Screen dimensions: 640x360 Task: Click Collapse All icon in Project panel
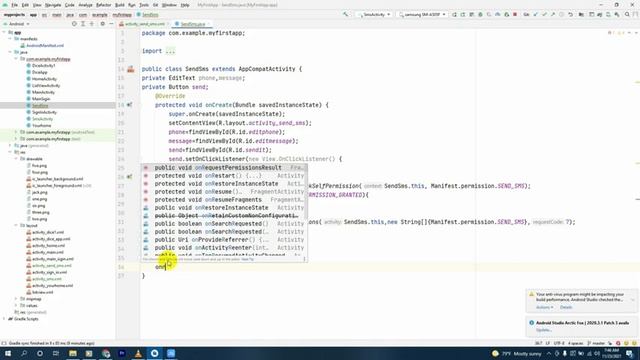(92, 24)
